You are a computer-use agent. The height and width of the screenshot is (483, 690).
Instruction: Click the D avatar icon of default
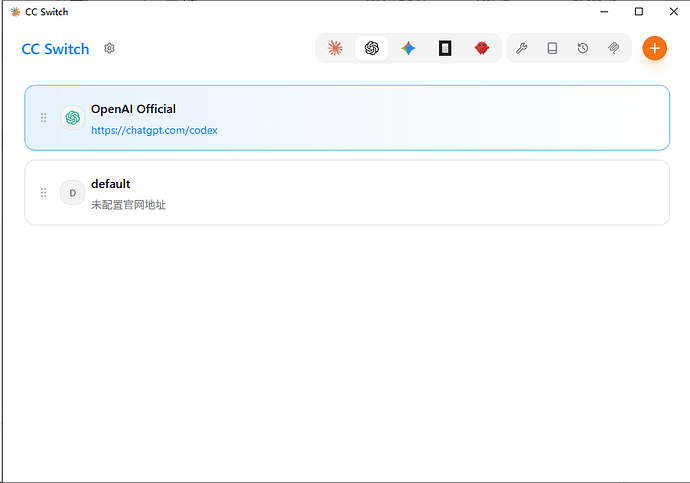[x=73, y=193]
